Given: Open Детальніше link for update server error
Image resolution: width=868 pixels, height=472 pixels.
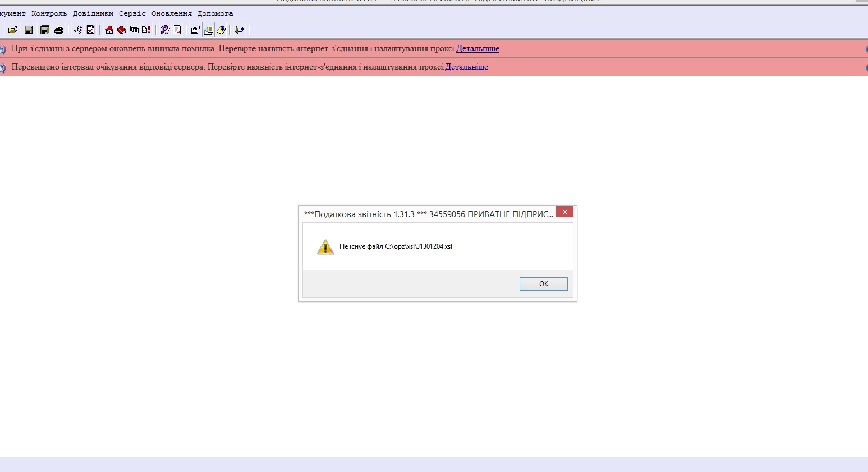Looking at the screenshot, I should pyautogui.click(x=477, y=48).
